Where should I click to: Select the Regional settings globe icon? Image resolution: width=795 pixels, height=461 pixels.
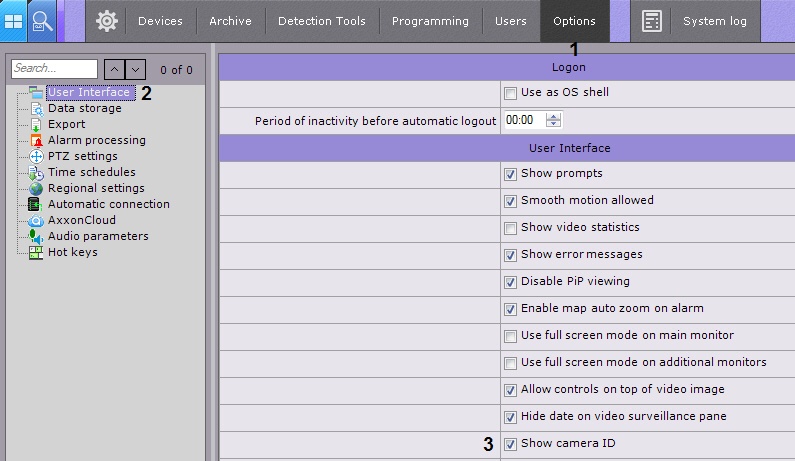tap(37, 188)
